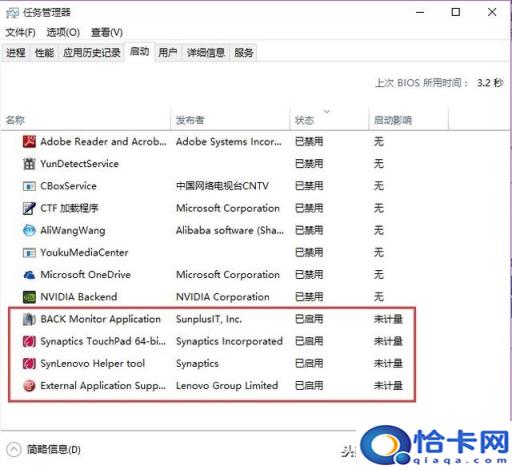Click the SynLenovo Helper tool icon
Viewport: 512px width, 469px height.
coord(29,364)
